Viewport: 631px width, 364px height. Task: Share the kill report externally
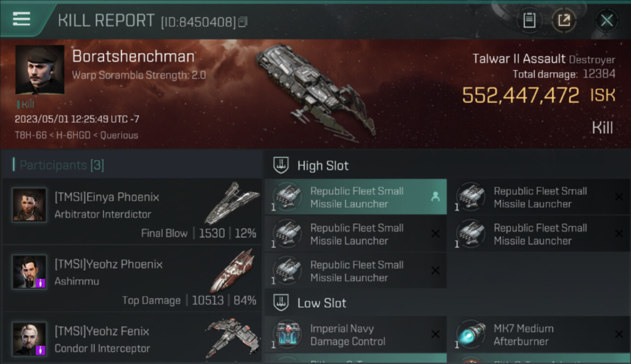click(564, 20)
